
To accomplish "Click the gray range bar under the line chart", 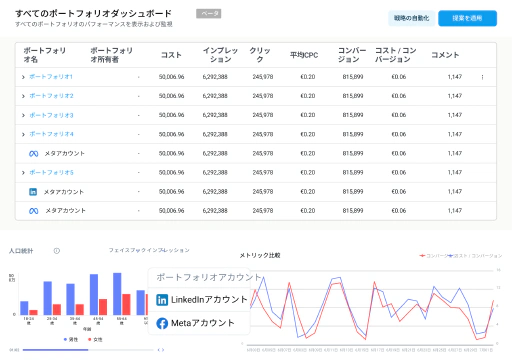I will click(370, 345).
